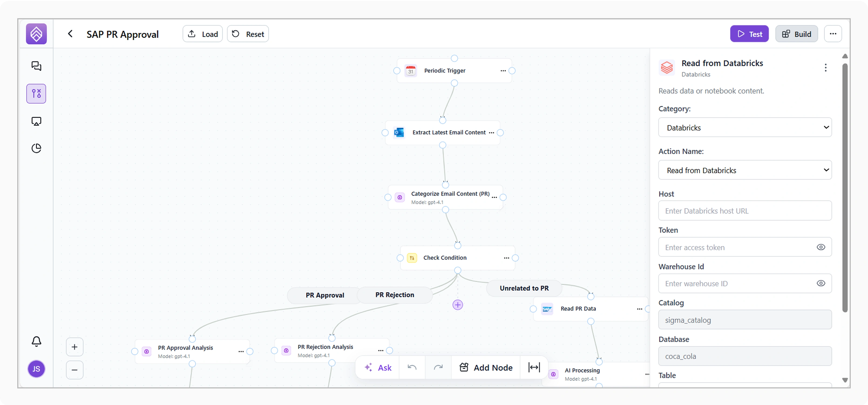Open the chat panel from the left sidebar

click(36, 66)
